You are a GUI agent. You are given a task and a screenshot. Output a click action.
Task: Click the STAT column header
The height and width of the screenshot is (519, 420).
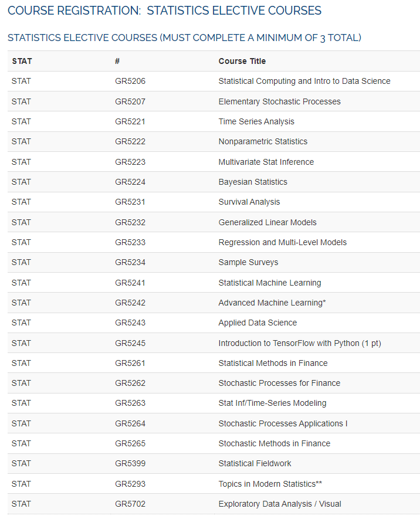point(22,61)
